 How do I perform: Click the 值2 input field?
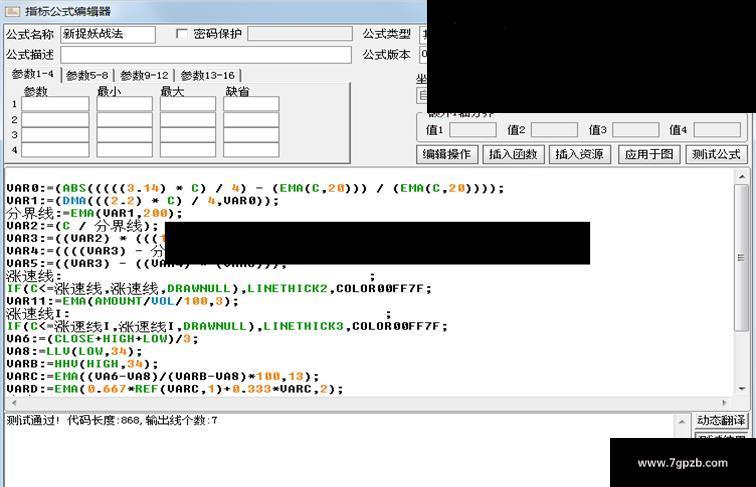[x=554, y=130]
